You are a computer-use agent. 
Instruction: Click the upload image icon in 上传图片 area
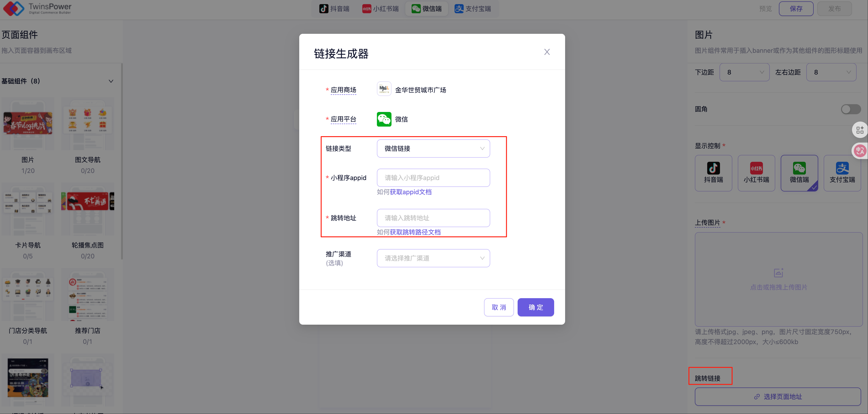(x=778, y=273)
